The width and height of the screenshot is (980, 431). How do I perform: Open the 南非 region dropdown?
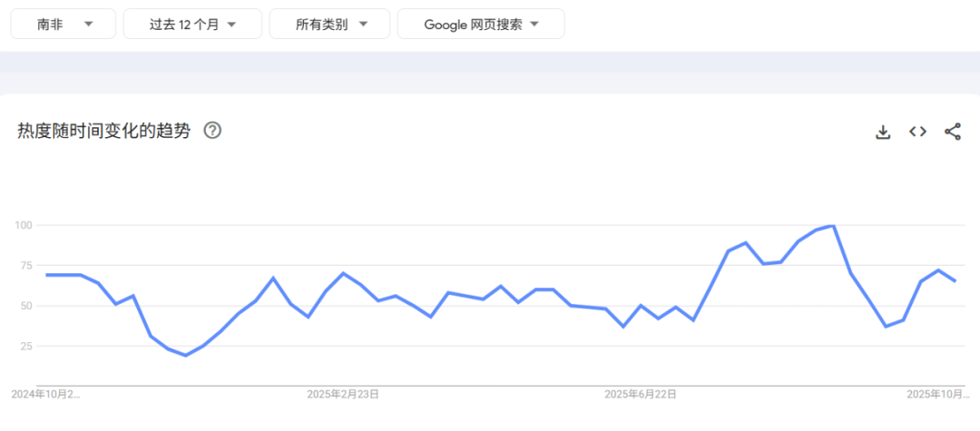pyautogui.click(x=64, y=24)
